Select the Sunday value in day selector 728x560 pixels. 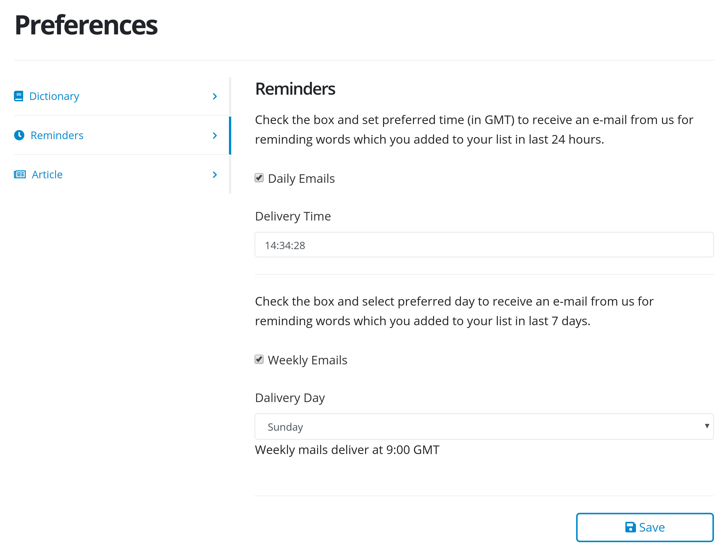(x=285, y=427)
